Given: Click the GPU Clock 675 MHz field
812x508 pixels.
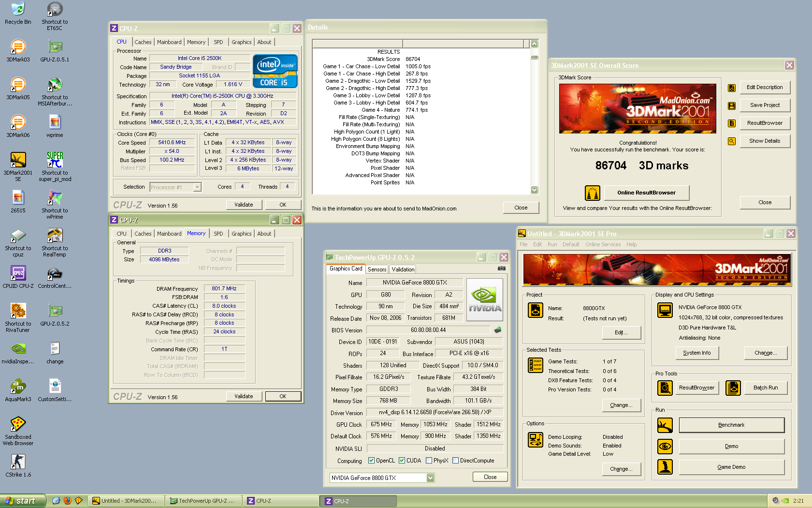Looking at the screenshot, I should [x=381, y=425].
